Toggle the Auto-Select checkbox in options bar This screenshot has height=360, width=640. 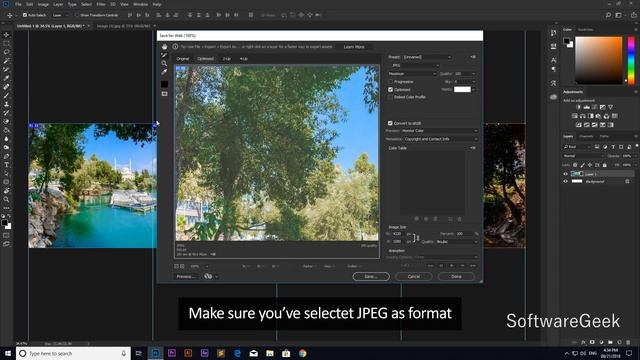pyautogui.click(x=24, y=15)
